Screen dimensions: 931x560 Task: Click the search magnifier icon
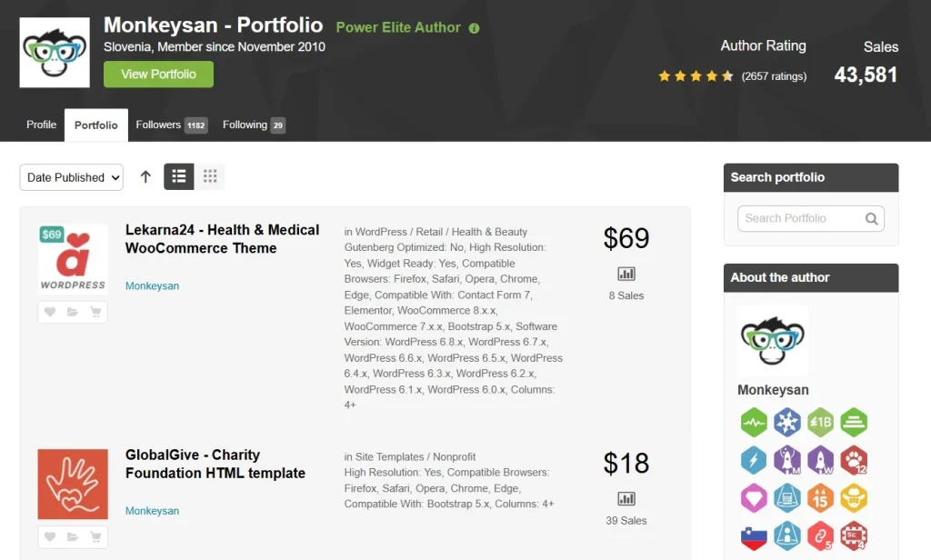click(x=871, y=218)
